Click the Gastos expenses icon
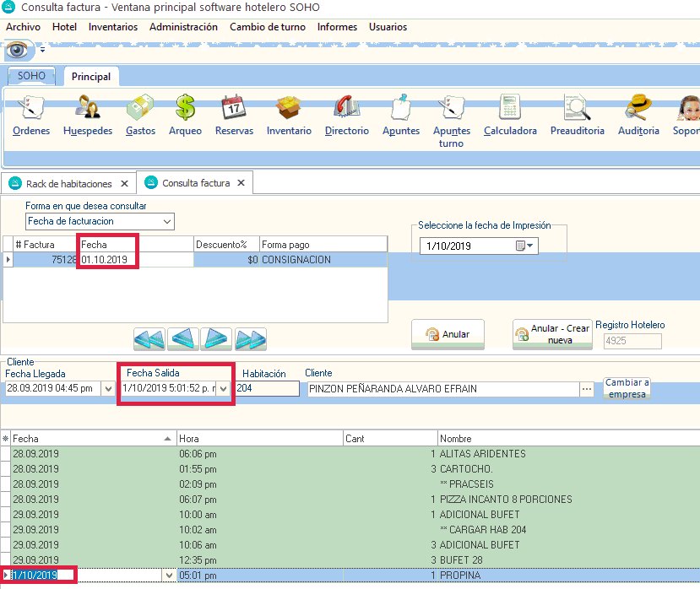The image size is (700, 589). (140, 116)
